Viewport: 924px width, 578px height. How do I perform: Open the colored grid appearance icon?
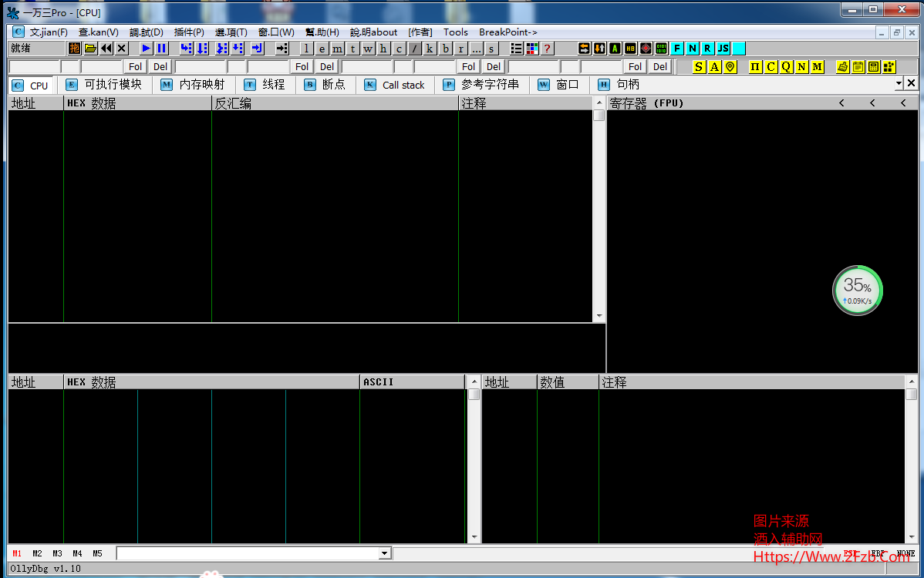532,49
